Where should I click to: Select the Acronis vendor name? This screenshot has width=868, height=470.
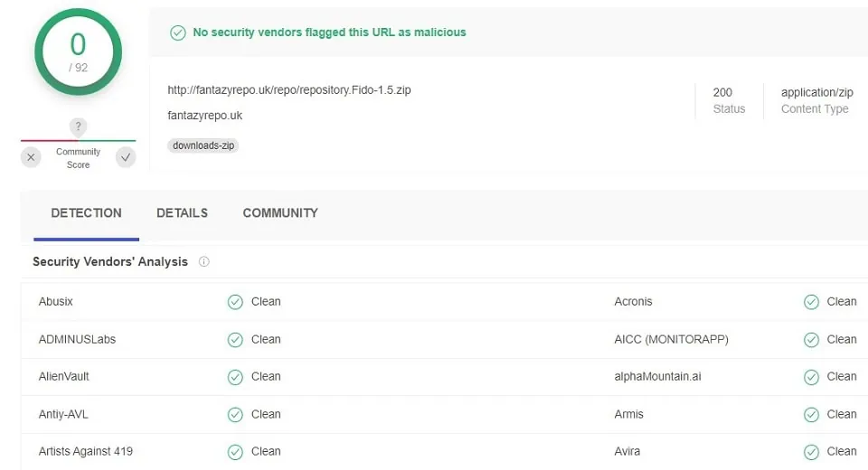pos(633,302)
